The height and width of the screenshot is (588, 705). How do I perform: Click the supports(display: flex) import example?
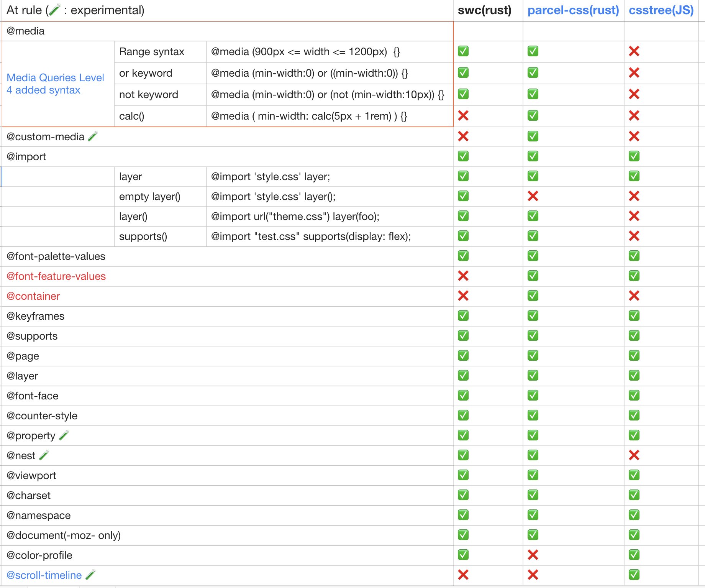click(311, 237)
